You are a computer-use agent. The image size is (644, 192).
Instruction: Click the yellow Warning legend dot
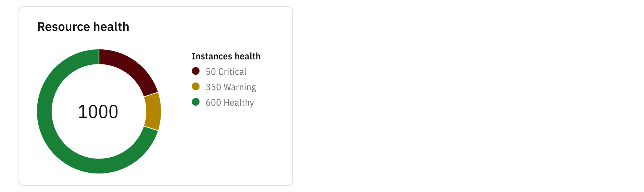tap(196, 87)
